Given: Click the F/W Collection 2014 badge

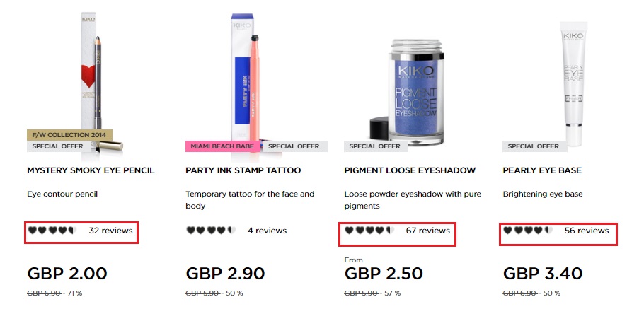Looking at the screenshot, I should pyautogui.click(x=70, y=134).
